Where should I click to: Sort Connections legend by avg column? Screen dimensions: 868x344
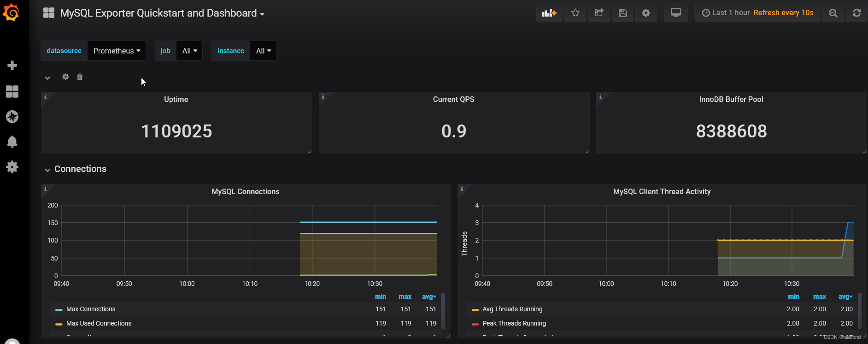pyautogui.click(x=429, y=297)
